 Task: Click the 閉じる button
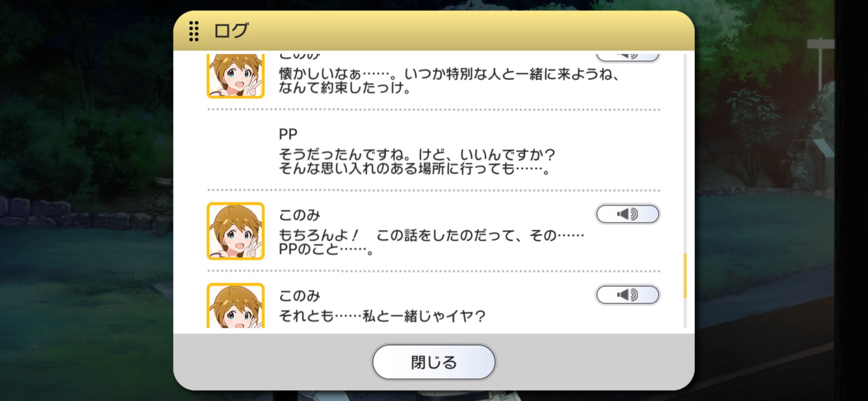coord(434,362)
